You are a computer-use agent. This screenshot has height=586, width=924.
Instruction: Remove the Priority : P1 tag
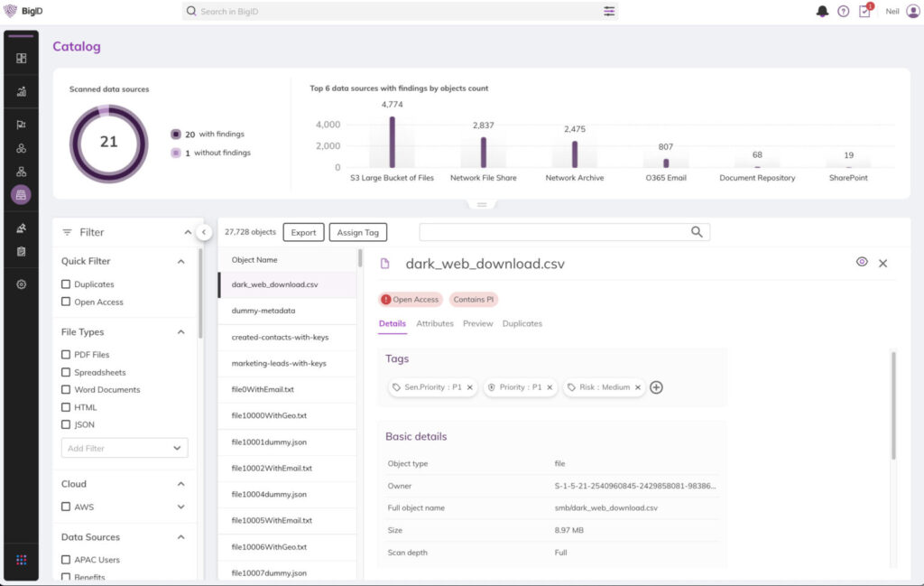pyautogui.click(x=550, y=387)
